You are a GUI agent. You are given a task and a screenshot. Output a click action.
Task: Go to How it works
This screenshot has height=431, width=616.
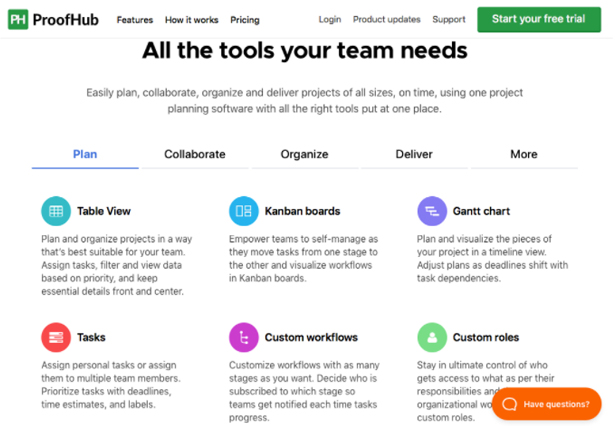coord(191,20)
